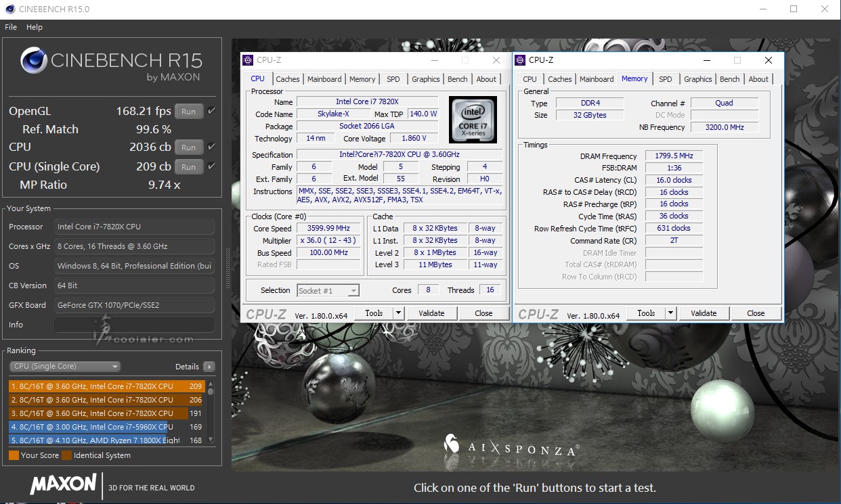Expand Tools dropdown arrow in CPU window
Screen dimensions: 841x504
pos(398,313)
